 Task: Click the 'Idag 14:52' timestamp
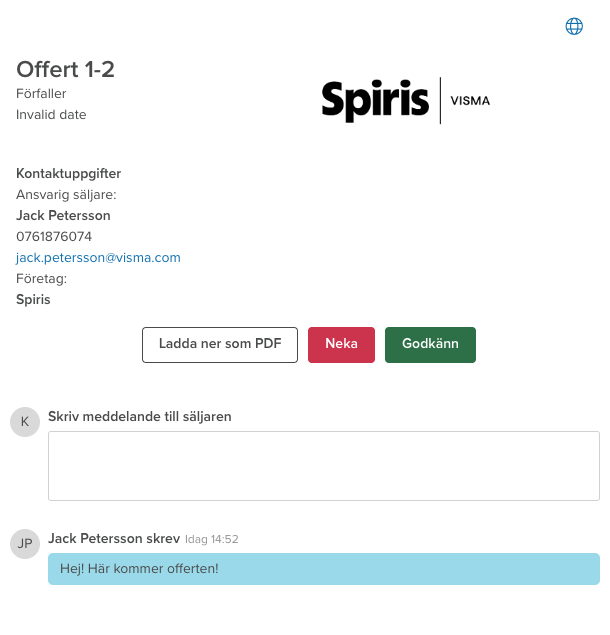click(211, 539)
